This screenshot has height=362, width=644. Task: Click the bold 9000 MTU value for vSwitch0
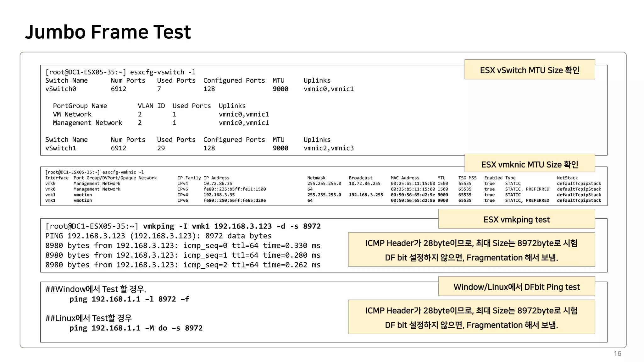(280, 89)
